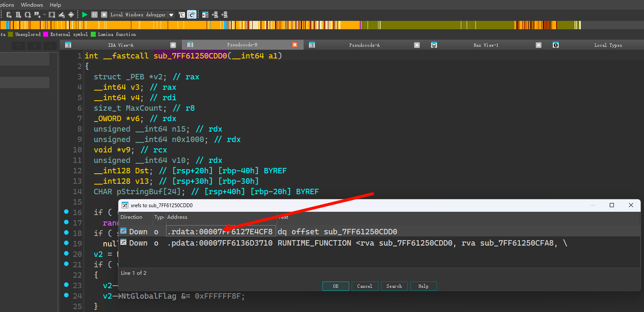Click the square frame toolbar icon
The width and height of the screenshot is (644, 312).
pos(51,15)
